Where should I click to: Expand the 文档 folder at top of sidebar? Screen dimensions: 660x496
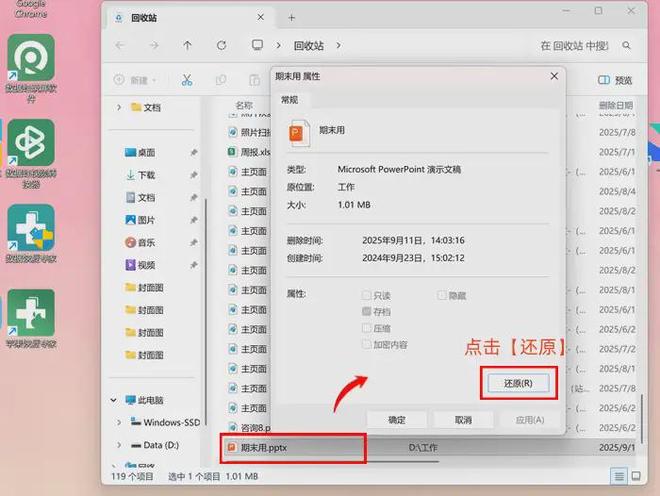click(119, 107)
